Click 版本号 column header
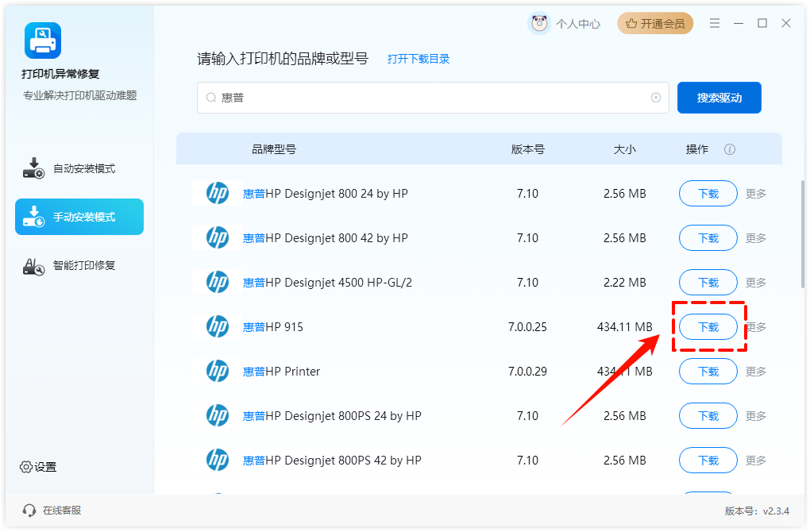 (527, 149)
